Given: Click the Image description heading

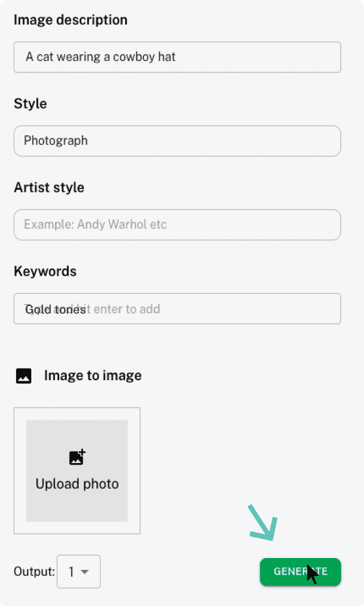Looking at the screenshot, I should click(x=70, y=20).
